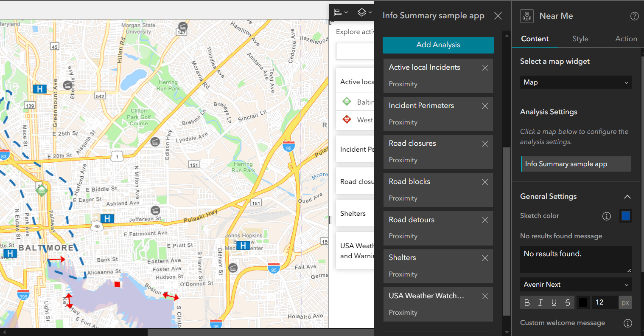Click the px unit selector
The height and width of the screenshot is (336, 644).
click(x=625, y=302)
